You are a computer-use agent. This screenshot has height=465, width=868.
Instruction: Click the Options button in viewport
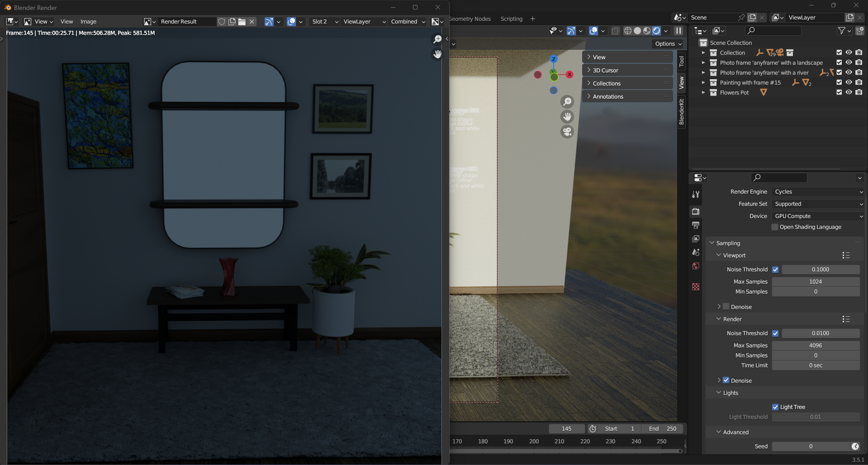(x=668, y=44)
